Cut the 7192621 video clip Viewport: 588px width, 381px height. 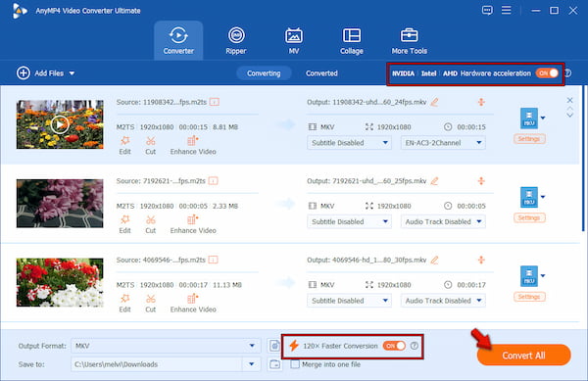pyautogui.click(x=150, y=224)
